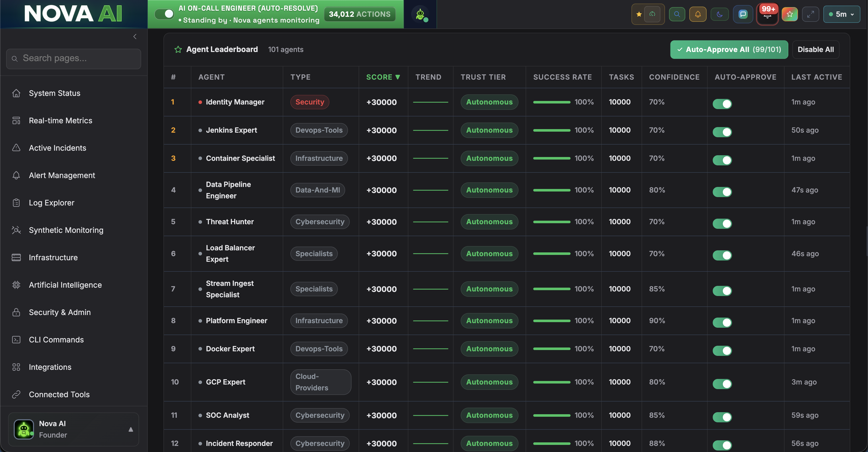The width and height of the screenshot is (868, 452).
Task: Click Identity Manager success rate bar
Action: coord(552,102)
